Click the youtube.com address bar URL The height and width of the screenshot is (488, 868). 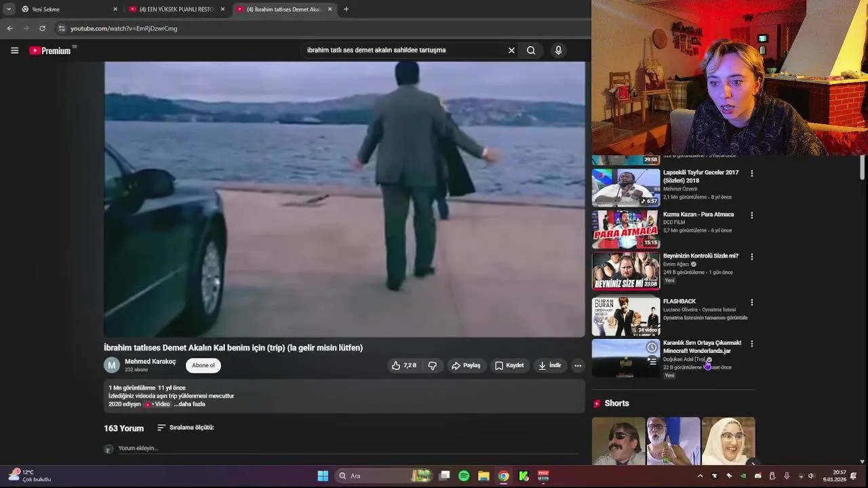tap(123, 28)
